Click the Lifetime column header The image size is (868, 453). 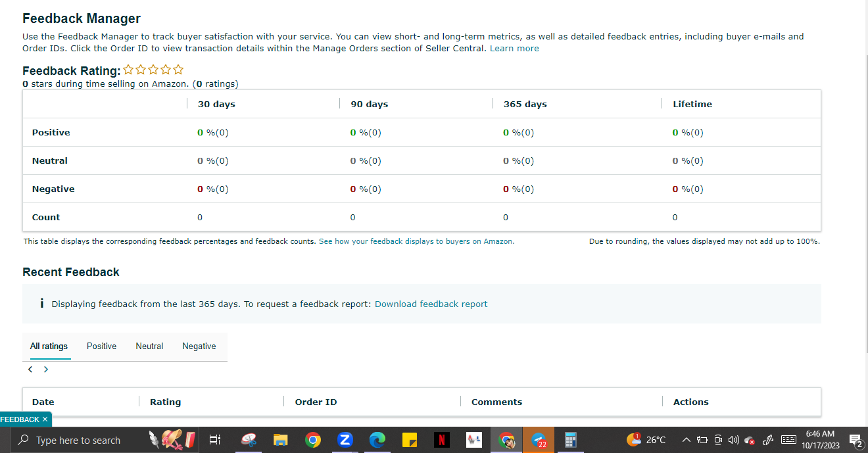(x=692, y=104)
